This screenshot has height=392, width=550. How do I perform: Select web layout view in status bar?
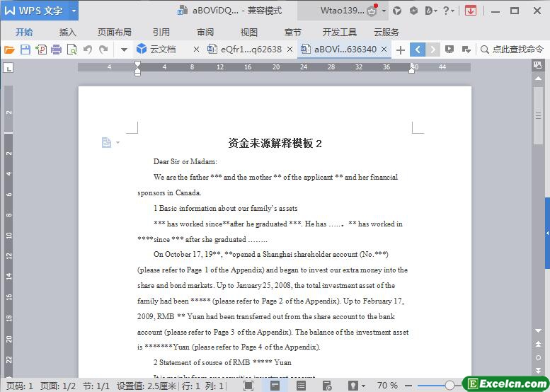point(327,386)
